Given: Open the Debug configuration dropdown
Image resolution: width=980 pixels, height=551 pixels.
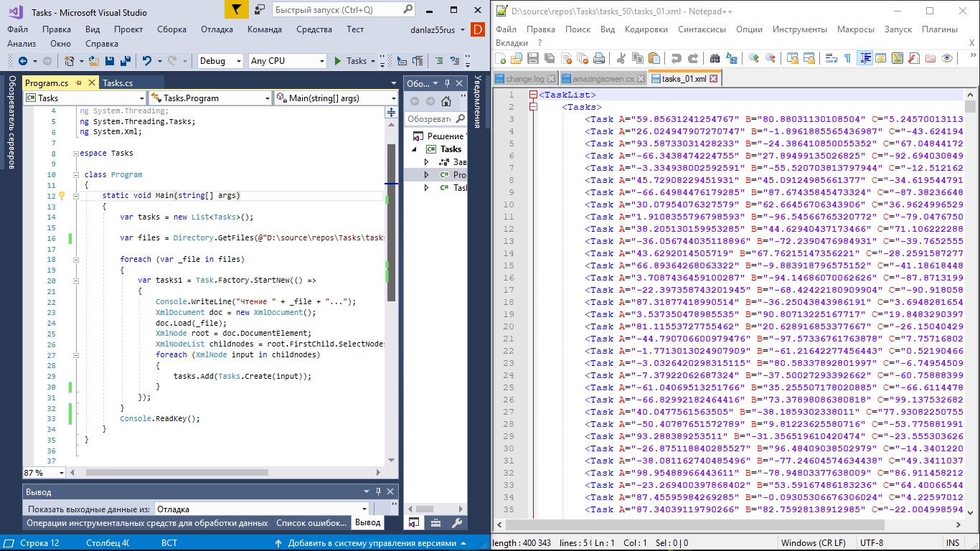Looking at the screenshot, I should (220, 61).
